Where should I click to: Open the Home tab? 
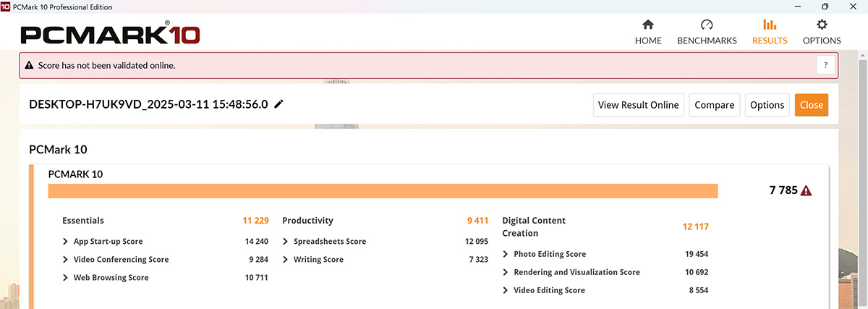pyautogui.click(x=648, y=33)
